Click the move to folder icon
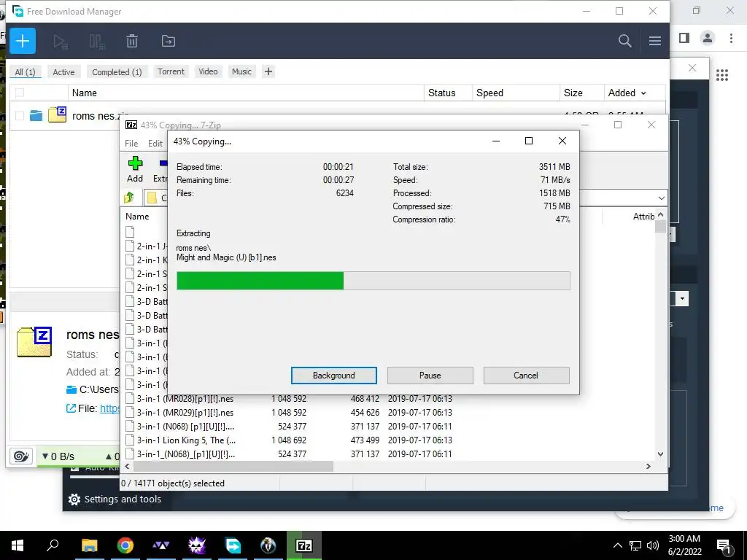This screenshot has width=747, height=560. click(x=169, y=41)
